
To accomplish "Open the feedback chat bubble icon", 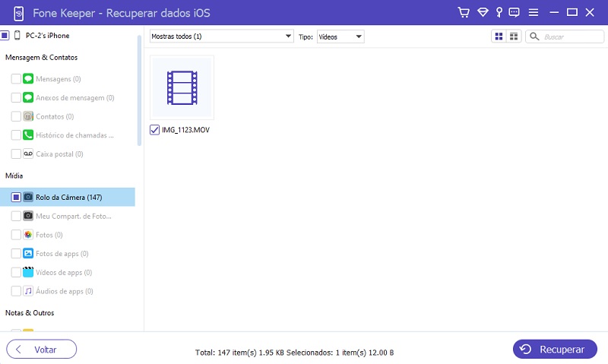I will coord(515,12).
